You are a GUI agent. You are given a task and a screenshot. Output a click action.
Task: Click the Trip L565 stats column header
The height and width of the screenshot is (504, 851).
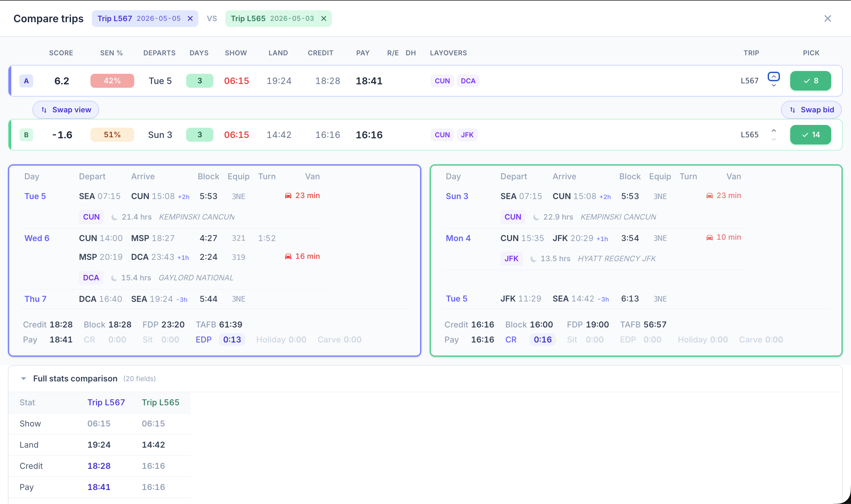161,403
